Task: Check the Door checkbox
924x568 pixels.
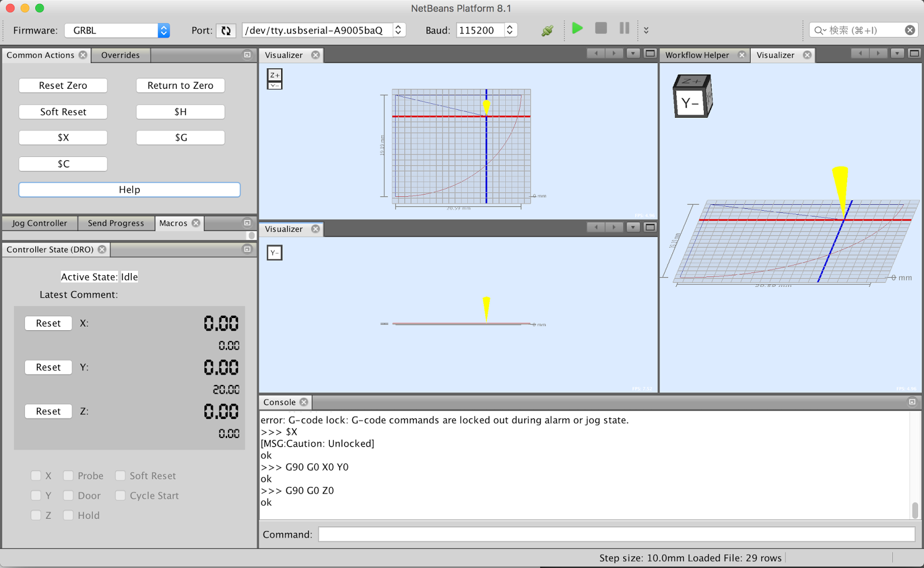Action: click(68, 495)
